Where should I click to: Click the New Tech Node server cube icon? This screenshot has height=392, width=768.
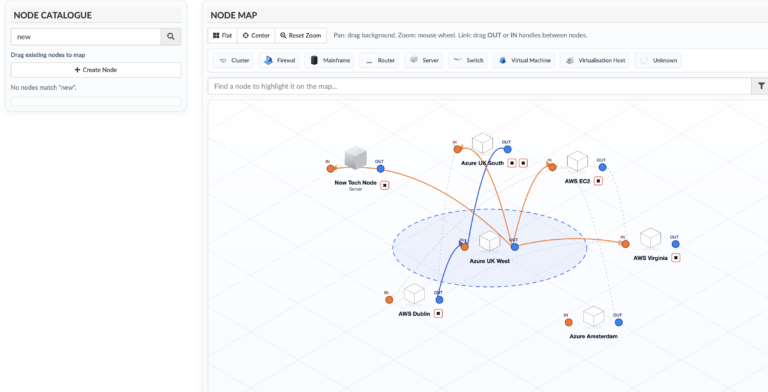pyautogui.click(x=356, y=158)
